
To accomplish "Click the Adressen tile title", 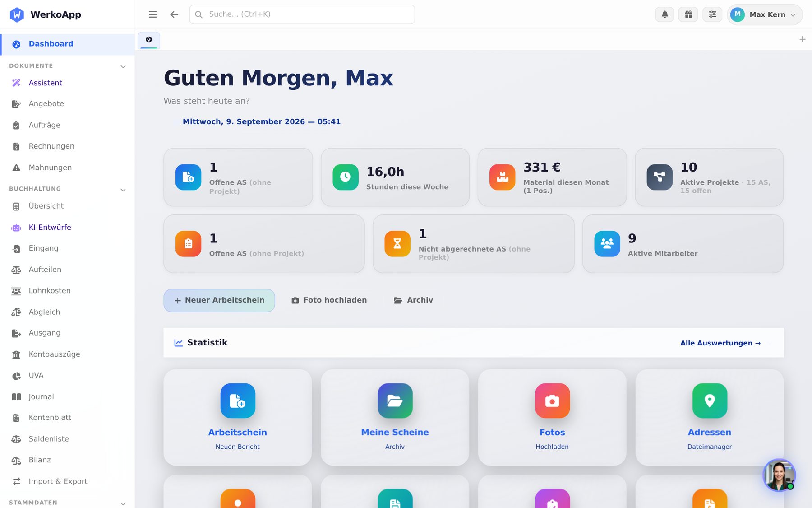I will point(710,433).
